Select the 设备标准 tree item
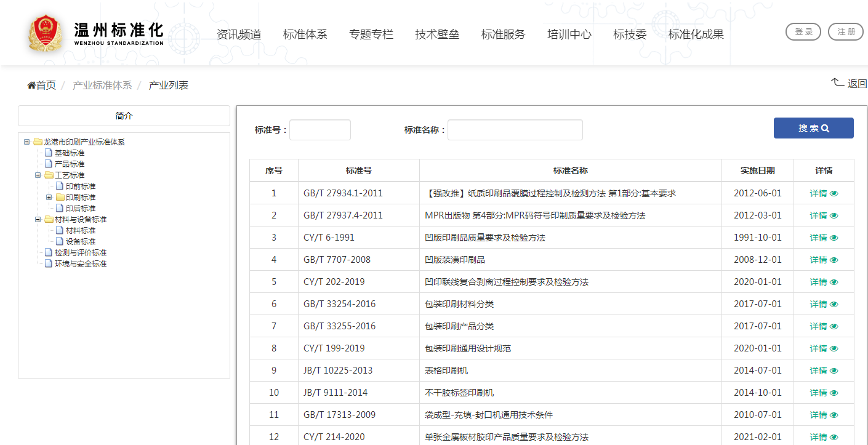868x445 pixels. pos(81,242)
